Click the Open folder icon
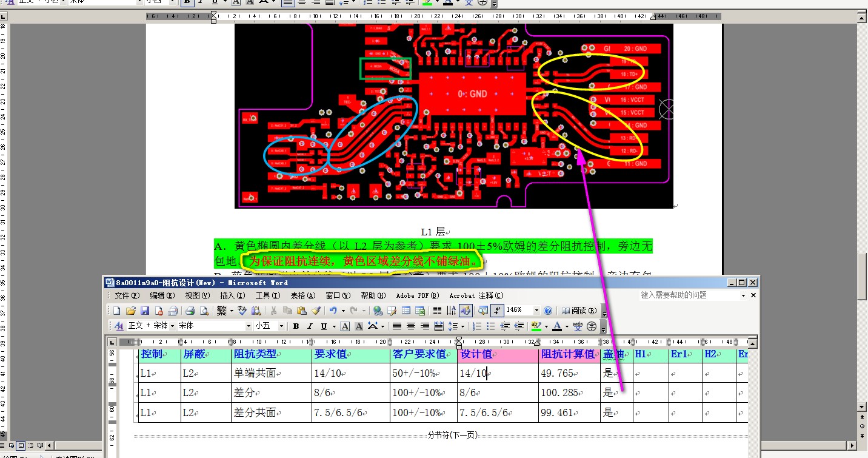 130,311
